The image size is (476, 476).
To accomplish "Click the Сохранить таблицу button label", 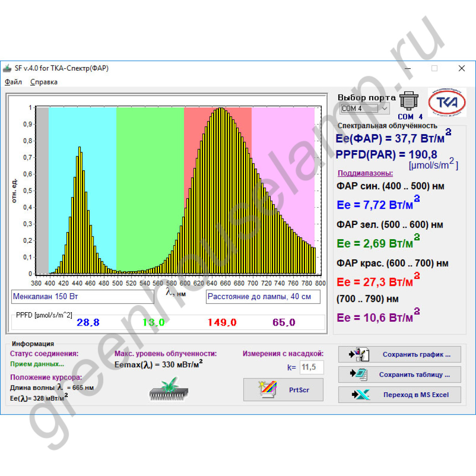I will pos(414,374).
